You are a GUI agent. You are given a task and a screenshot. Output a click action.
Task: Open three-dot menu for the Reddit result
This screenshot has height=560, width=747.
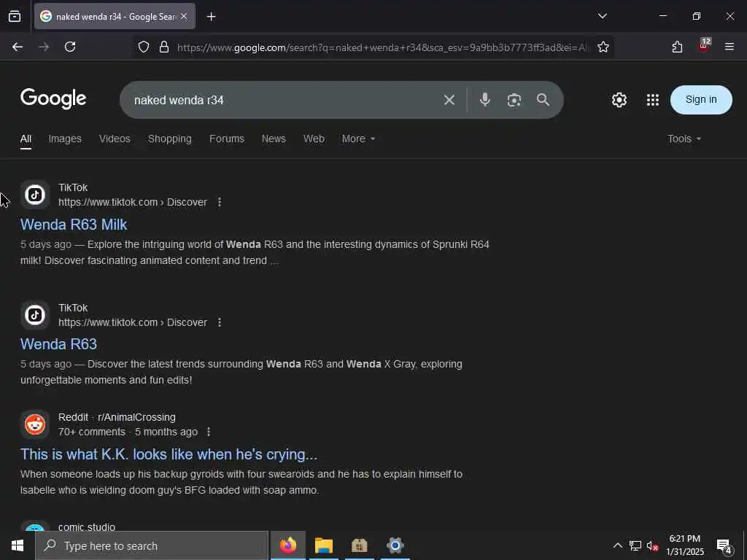click(x=209, y=432)
